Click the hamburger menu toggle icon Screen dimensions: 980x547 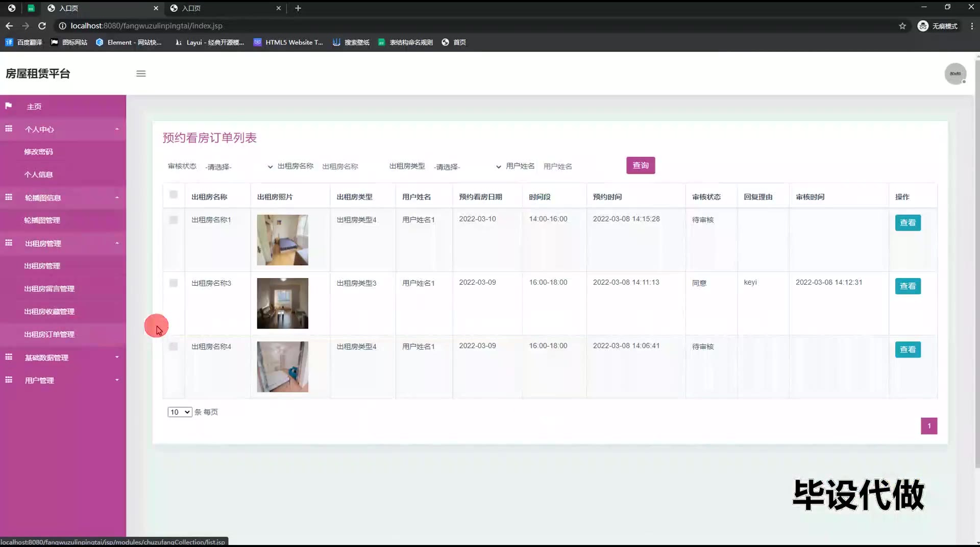[141, 73]
